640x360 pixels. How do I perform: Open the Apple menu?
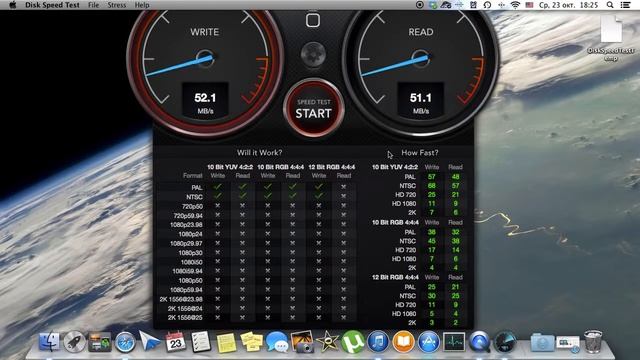(x=13, y=5)
